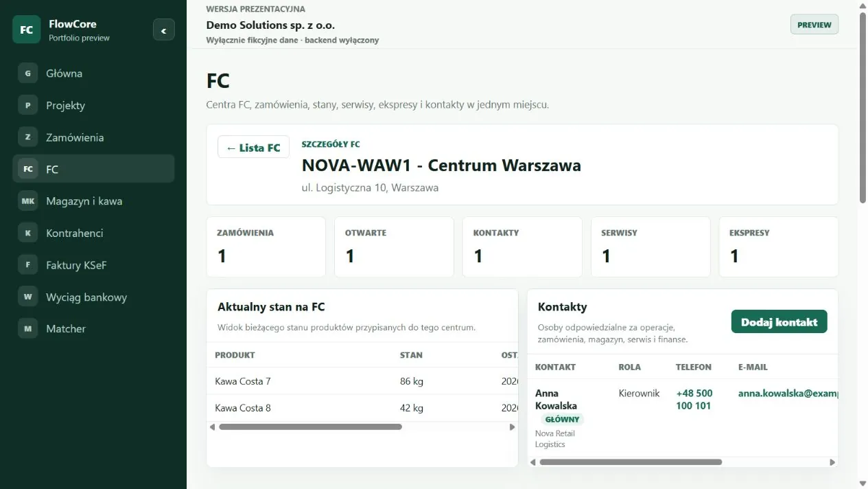Select the Zamówienia stat card
The image size is (868, 489).
(266, 247)
